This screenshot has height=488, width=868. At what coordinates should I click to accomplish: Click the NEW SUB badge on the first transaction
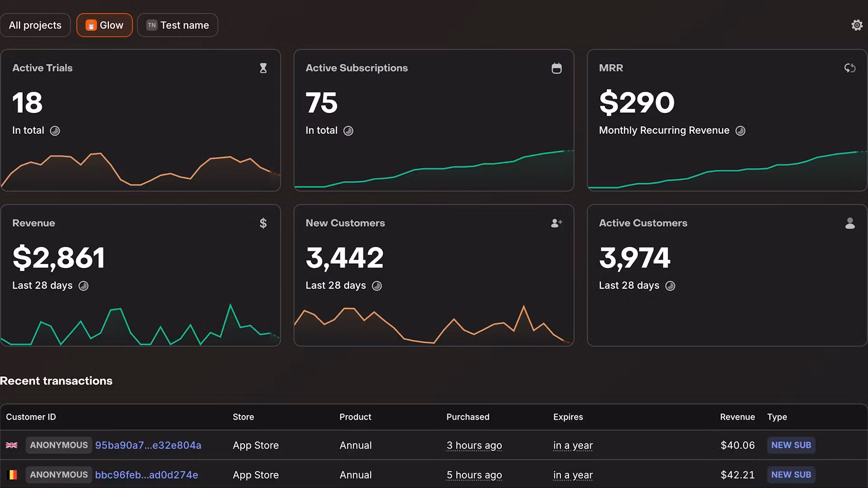[791, 445]
